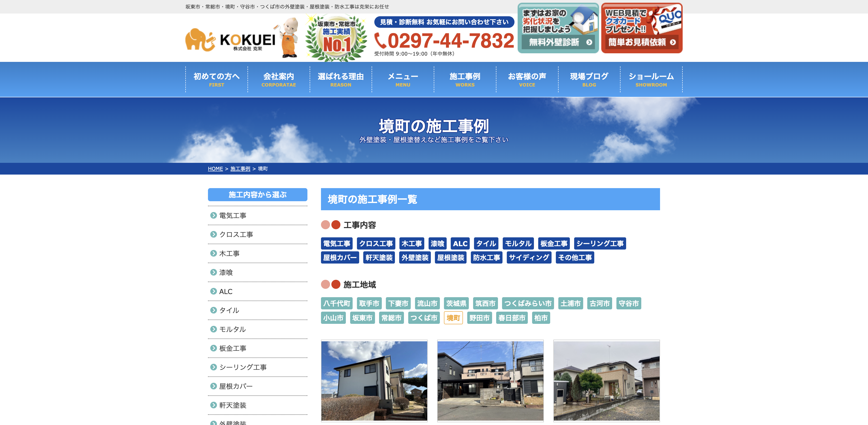Filter by 坂東市 area tag
This screenshot has height=425, width=868.
(362, 318)
